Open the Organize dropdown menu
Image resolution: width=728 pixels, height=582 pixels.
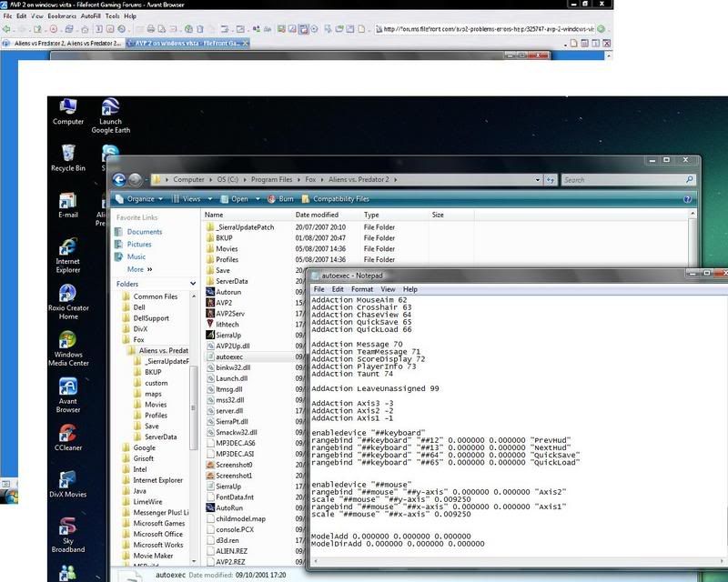[x=139, y=199]
